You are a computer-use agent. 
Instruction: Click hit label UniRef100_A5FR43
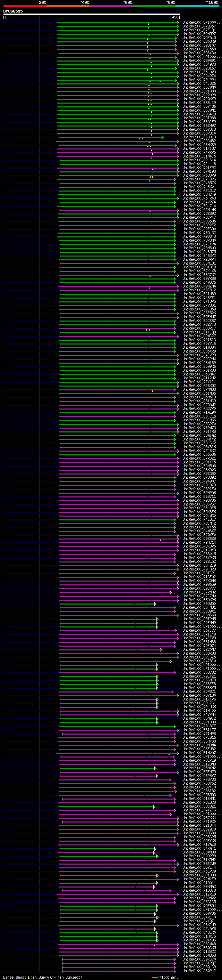click(x=199, y=198)
